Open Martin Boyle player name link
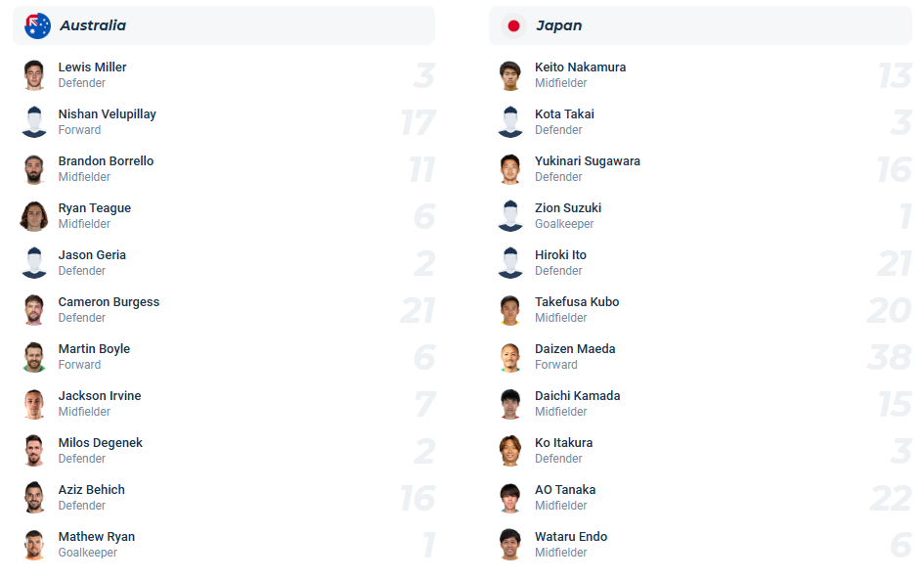 coord(94,349)
